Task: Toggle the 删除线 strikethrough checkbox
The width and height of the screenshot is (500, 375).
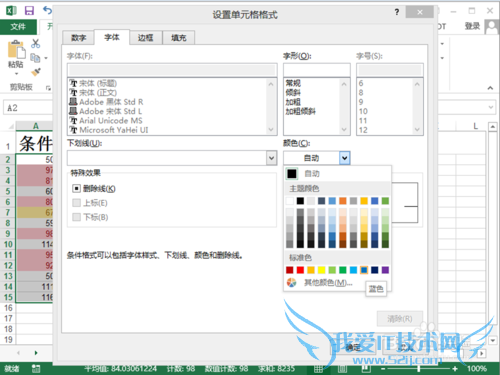Action: click(x=76, y=189)
